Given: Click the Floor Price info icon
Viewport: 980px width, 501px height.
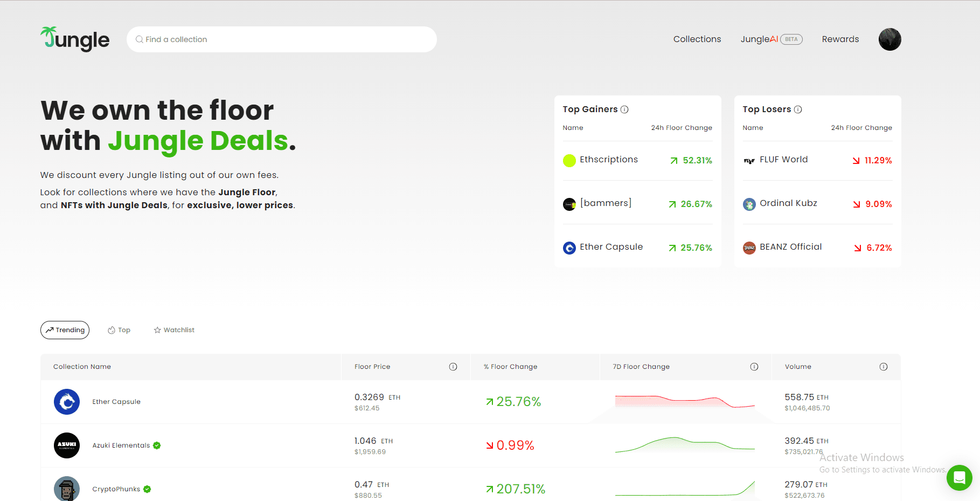Looking at the screenshot, I should 453,367.
